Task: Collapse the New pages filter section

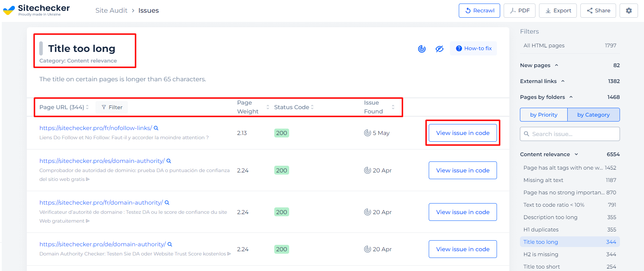Action: click(x=556, y=65)
